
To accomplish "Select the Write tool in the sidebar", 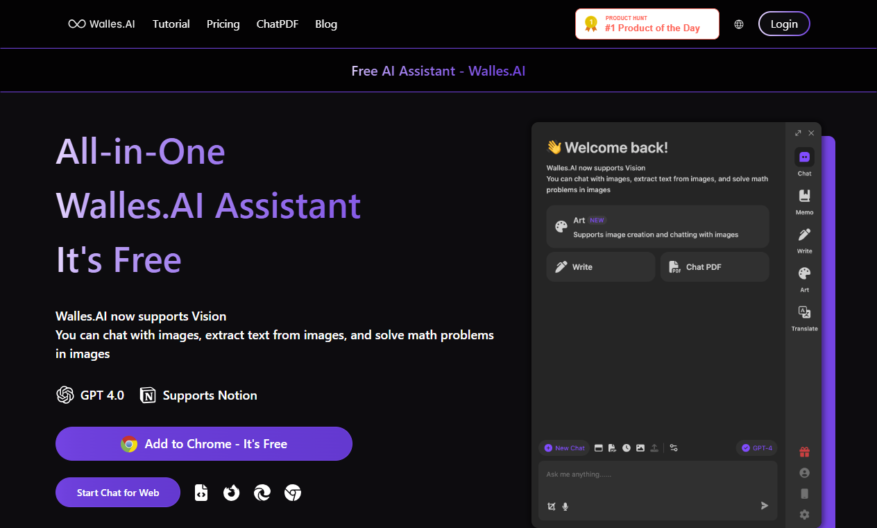I will tap(804, 240).
